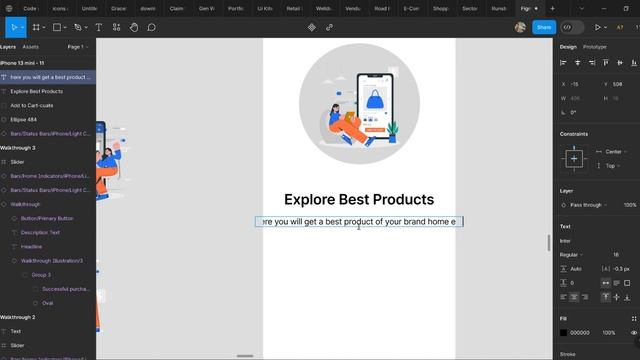The image size is (640, 360).
Task: Align selection top
Action: [x=606, y=62]
